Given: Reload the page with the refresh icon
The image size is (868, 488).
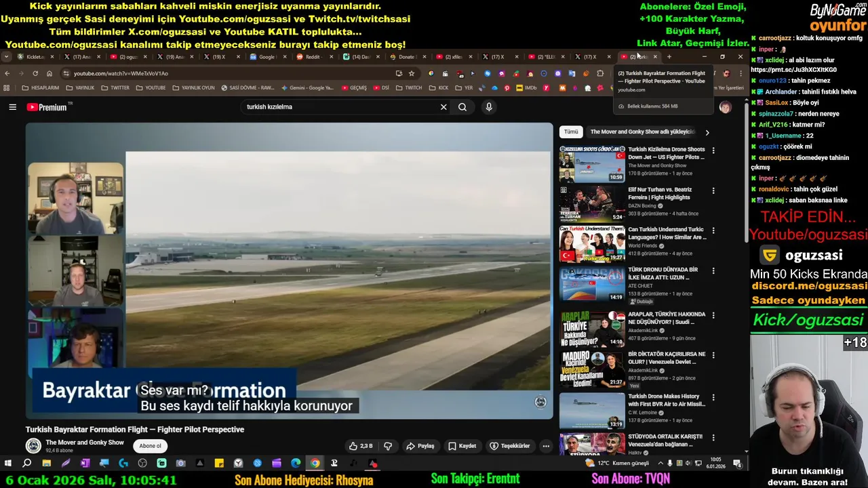Looking at the screenshot, I should coord(35,73).
